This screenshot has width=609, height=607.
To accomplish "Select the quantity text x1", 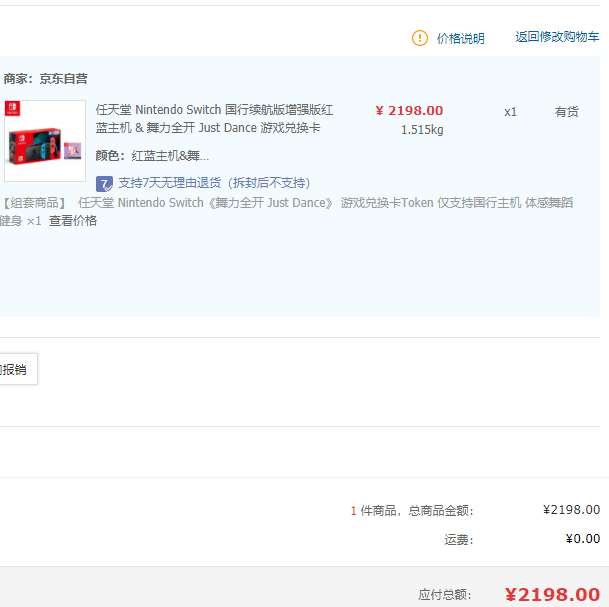I will click(x=510, y=112).
